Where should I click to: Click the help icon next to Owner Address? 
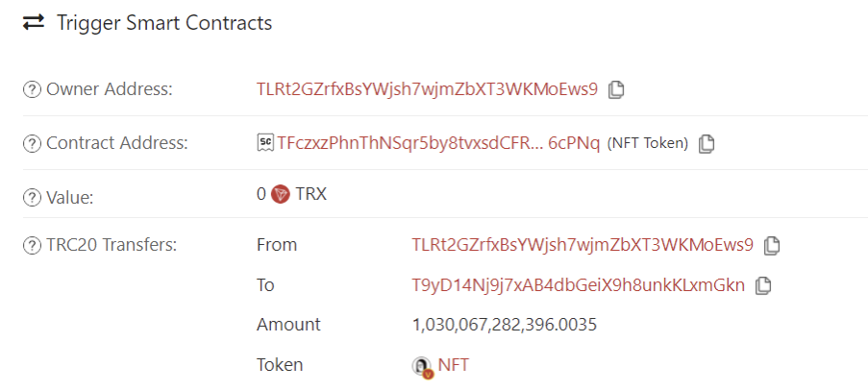point(32,89)
